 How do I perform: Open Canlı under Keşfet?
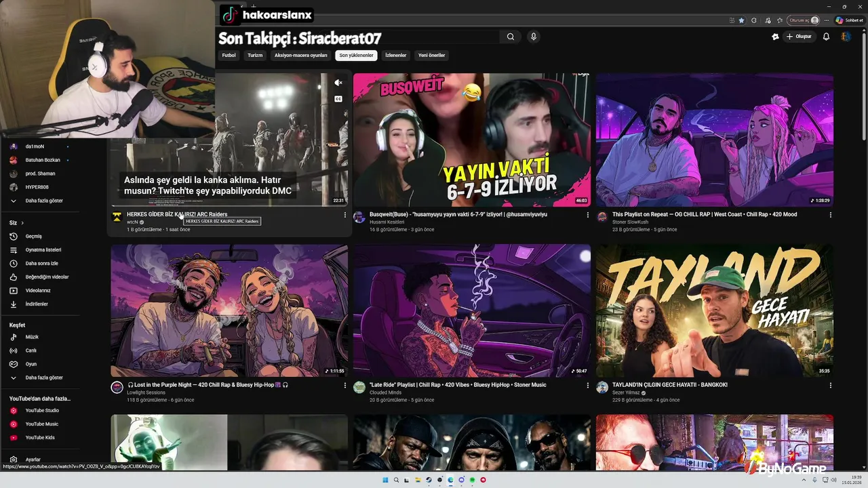coord(41,350)
